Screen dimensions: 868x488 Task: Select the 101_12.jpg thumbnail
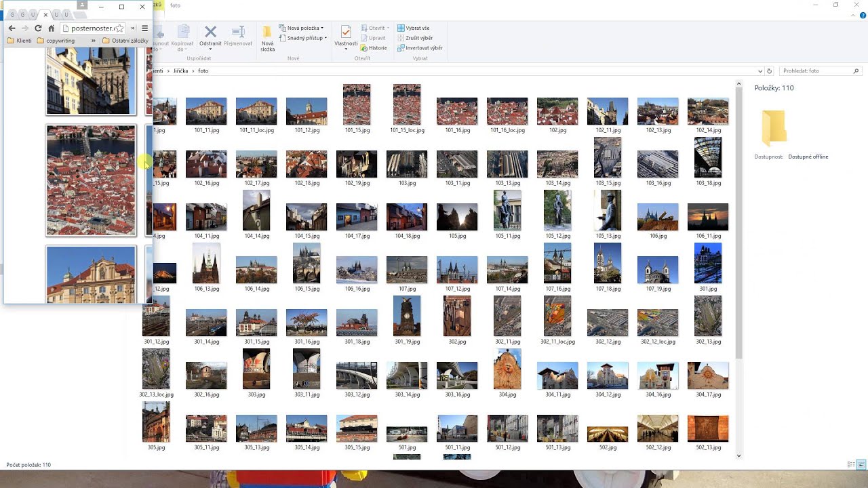[x=307, y=111]
